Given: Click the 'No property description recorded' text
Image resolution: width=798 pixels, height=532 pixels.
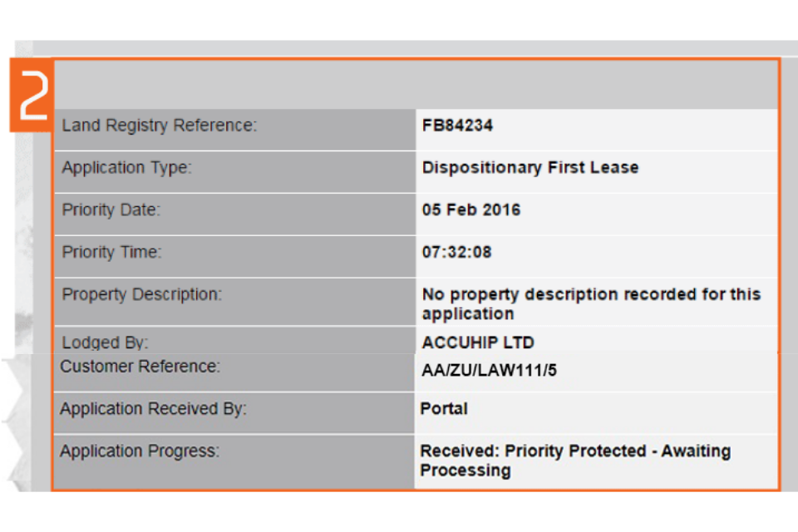Looking at the screenshot, I should click(591, 303).
